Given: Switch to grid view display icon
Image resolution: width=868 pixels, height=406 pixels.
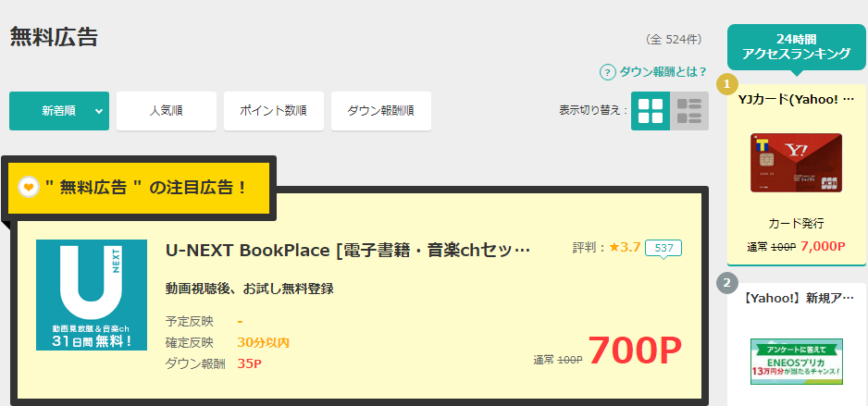Looking at the screenshot, I should pos(651,111).
